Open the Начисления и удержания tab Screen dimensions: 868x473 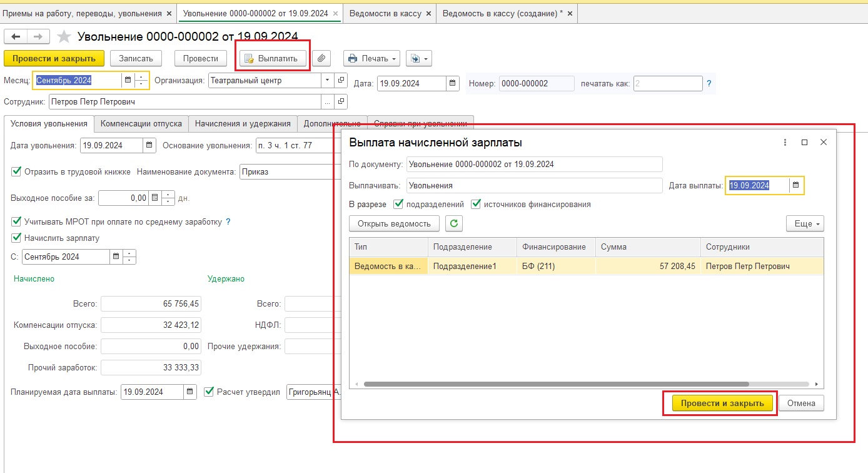click(x=243, y=124)
